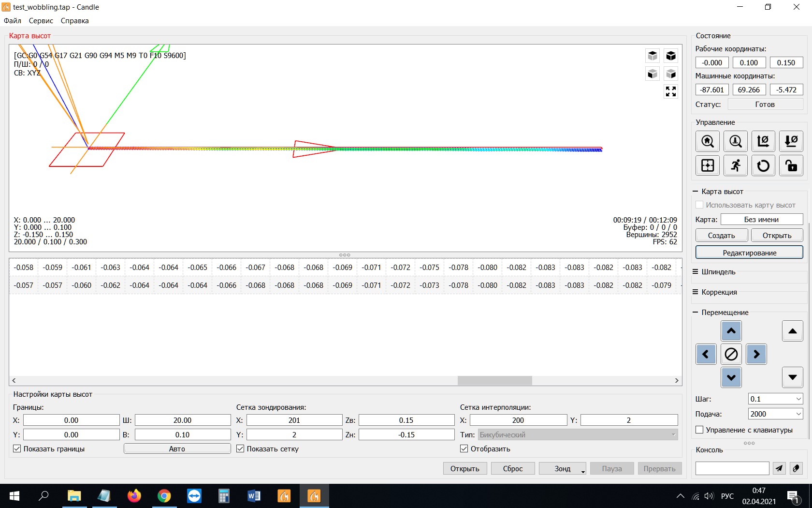The height and width of the screenshot is (508, 812).
Task: Clear console with eraser icon
Action: (x=796, y=468)
